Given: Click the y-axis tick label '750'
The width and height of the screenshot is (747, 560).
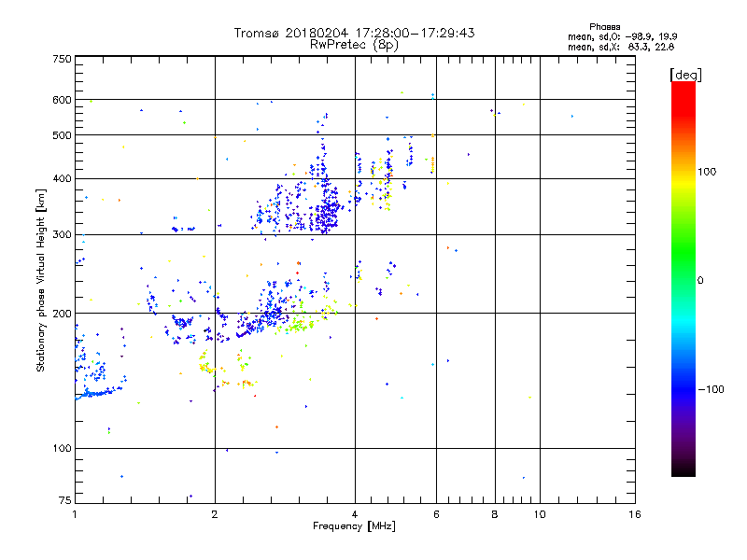Looking at the screenshot, I should [62, 59].
